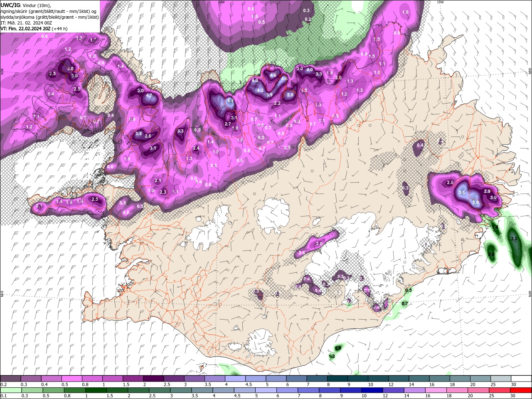Click the 3.2 value in the green rain area

[x=514, y=239]
